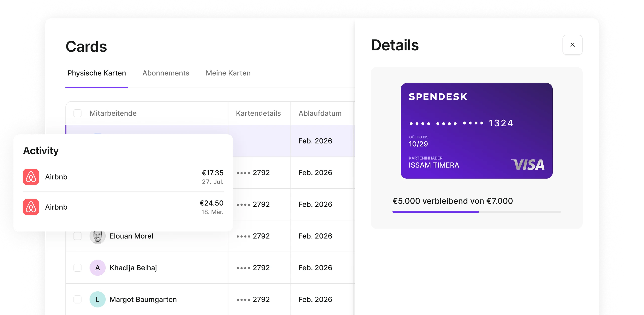Toggle the select-all checkbox beside Mitarbeitende
The image size is (644, 315).
[x=78, y=113]
